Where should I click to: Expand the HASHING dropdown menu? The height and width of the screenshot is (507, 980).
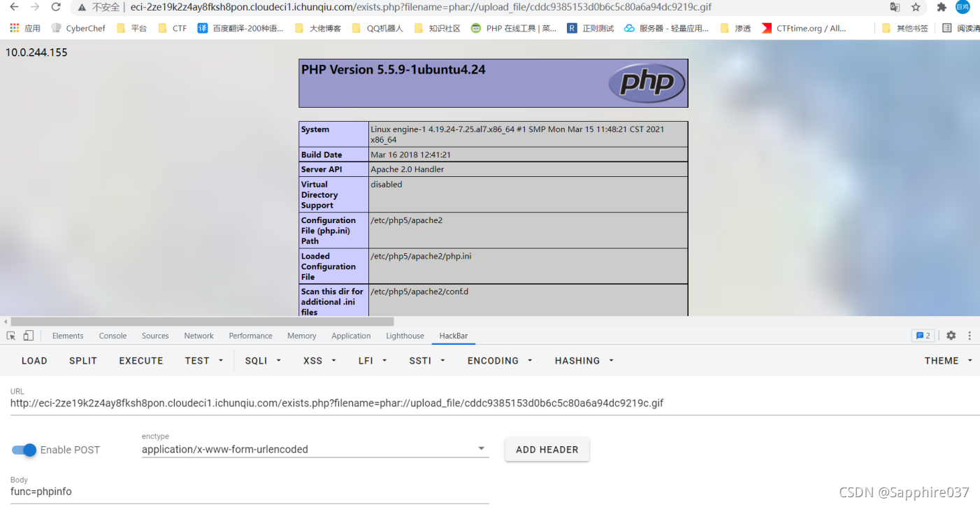click(x=584, y=361)
